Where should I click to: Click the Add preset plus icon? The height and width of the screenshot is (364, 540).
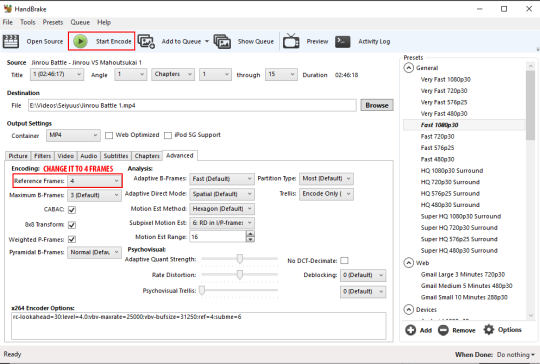point(410,330)
